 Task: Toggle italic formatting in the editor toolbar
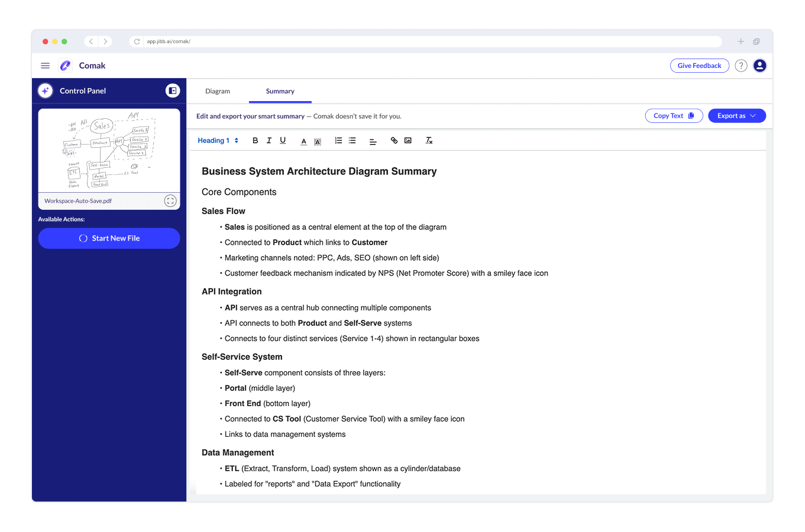click(269, 141)
